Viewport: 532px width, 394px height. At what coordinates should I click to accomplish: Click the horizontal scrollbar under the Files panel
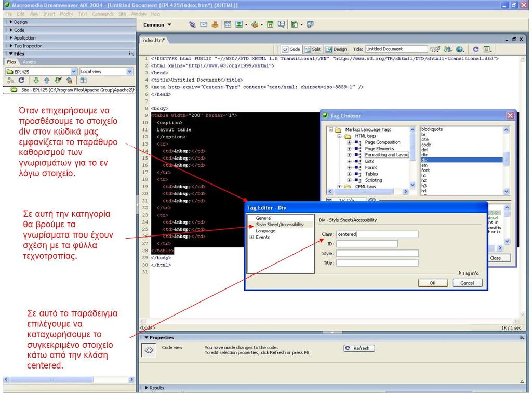click(68, 379)
